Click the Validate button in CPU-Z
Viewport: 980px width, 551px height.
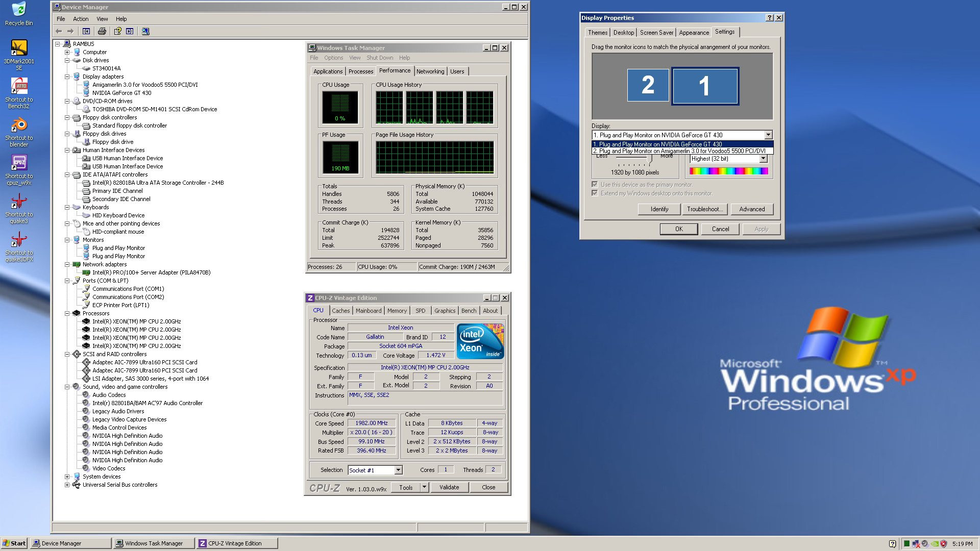[449, 487]
